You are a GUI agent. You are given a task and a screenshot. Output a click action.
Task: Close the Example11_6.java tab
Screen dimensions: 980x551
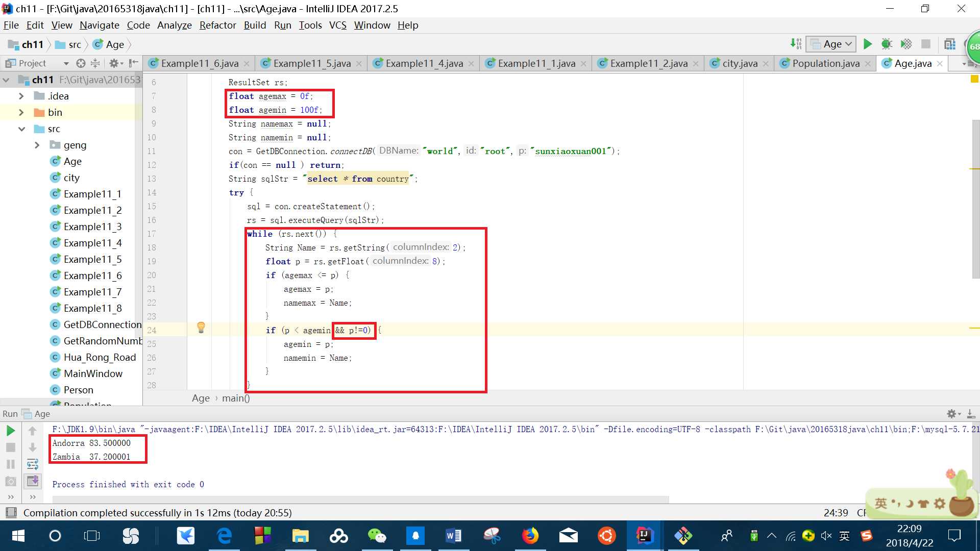pos(247,64)
